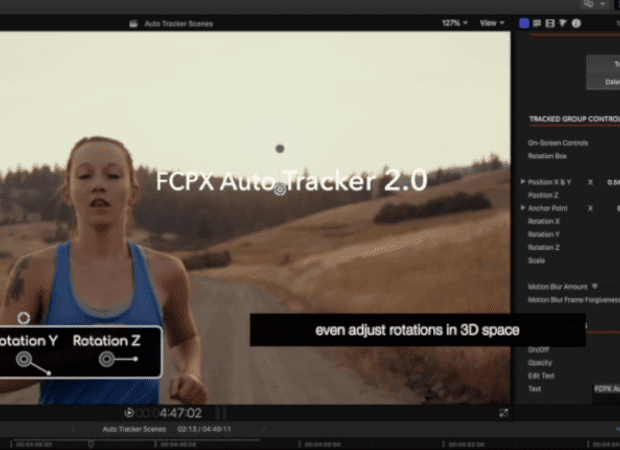Click the Rotation Y label in inspector
Viewport: 620px width, 450px height.
544,234
